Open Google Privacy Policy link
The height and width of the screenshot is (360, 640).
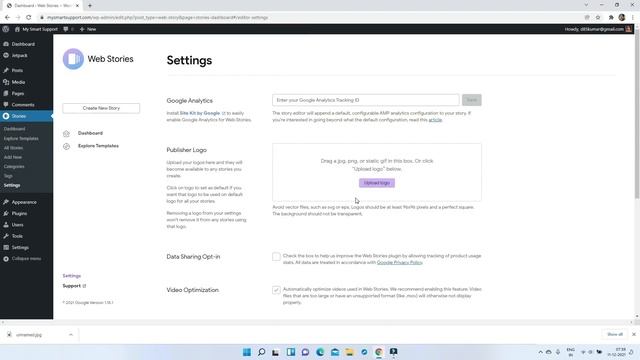point(399,262)
